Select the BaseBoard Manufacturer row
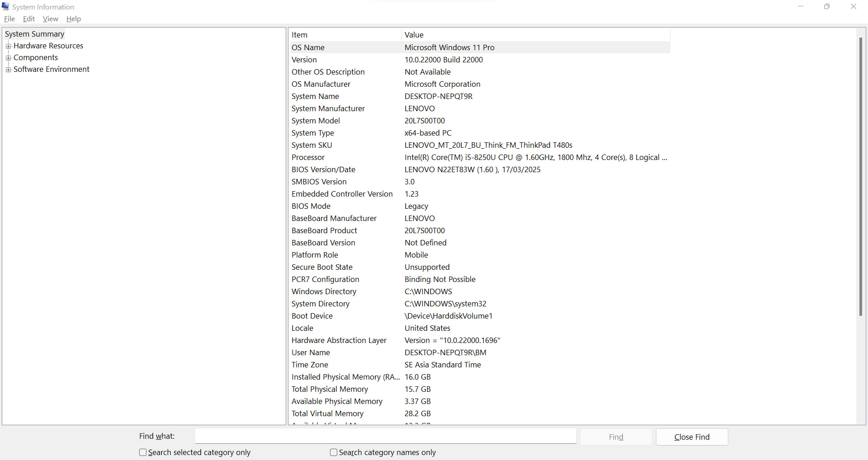This screenshot has height=460, width=868. [x=480, y=218]
